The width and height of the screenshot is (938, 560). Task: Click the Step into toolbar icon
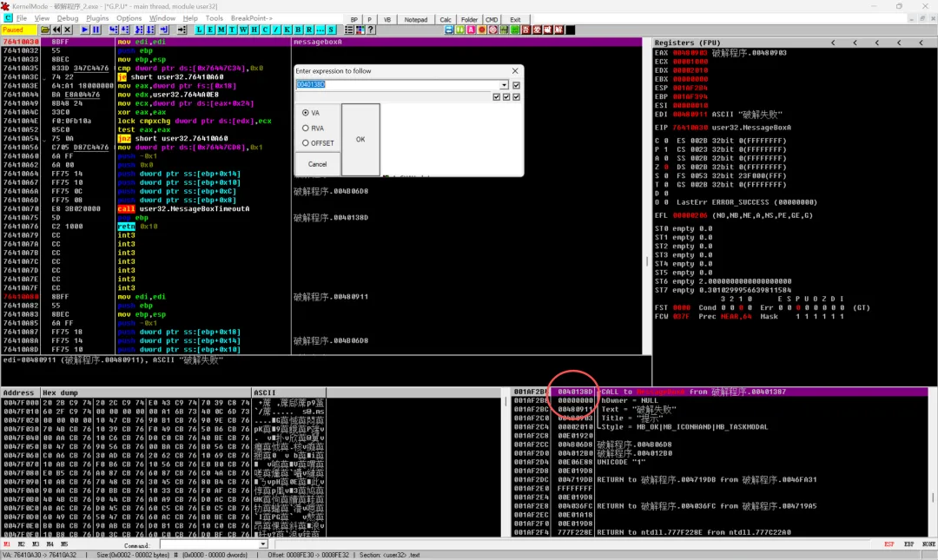113,30
